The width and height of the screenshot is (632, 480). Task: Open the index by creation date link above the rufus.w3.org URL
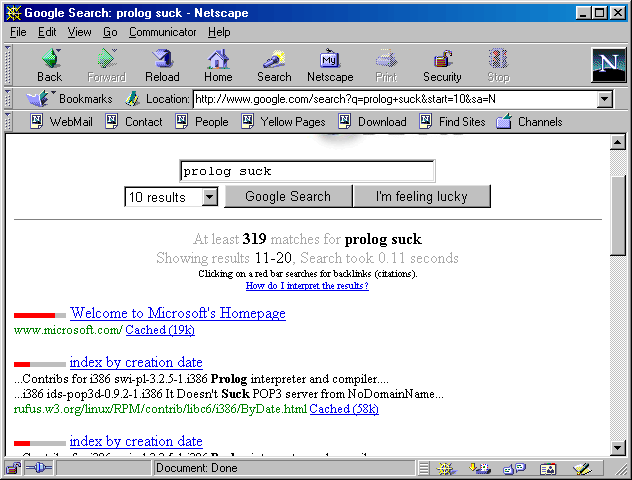pos(136,362)
